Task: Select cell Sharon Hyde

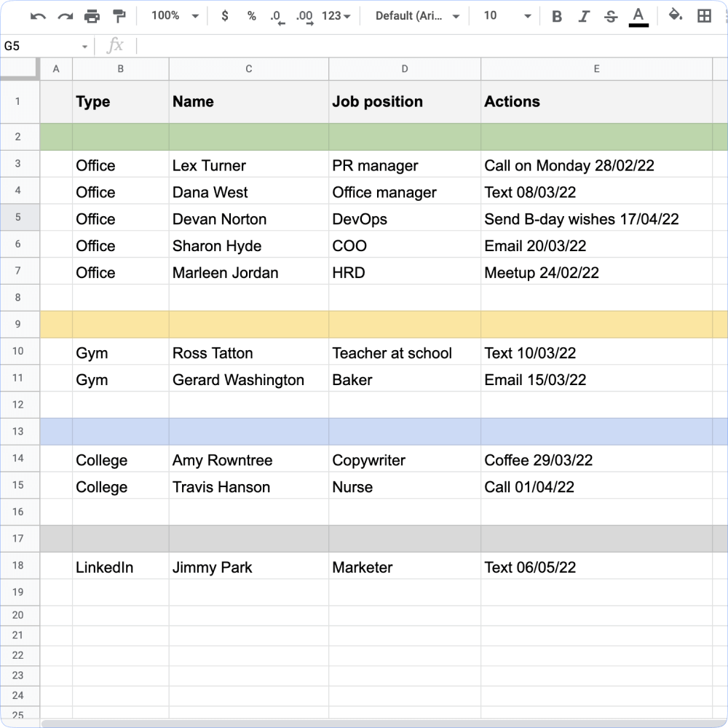Action: 249,244
